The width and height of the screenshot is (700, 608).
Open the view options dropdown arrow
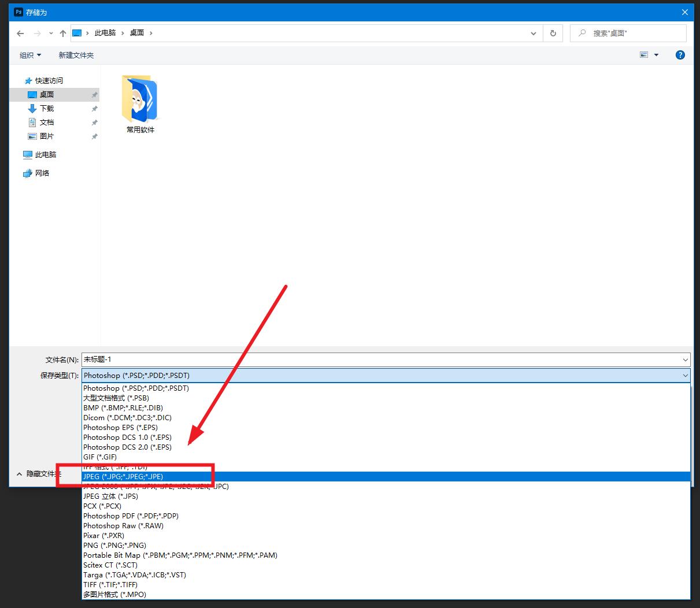point(656,55)
